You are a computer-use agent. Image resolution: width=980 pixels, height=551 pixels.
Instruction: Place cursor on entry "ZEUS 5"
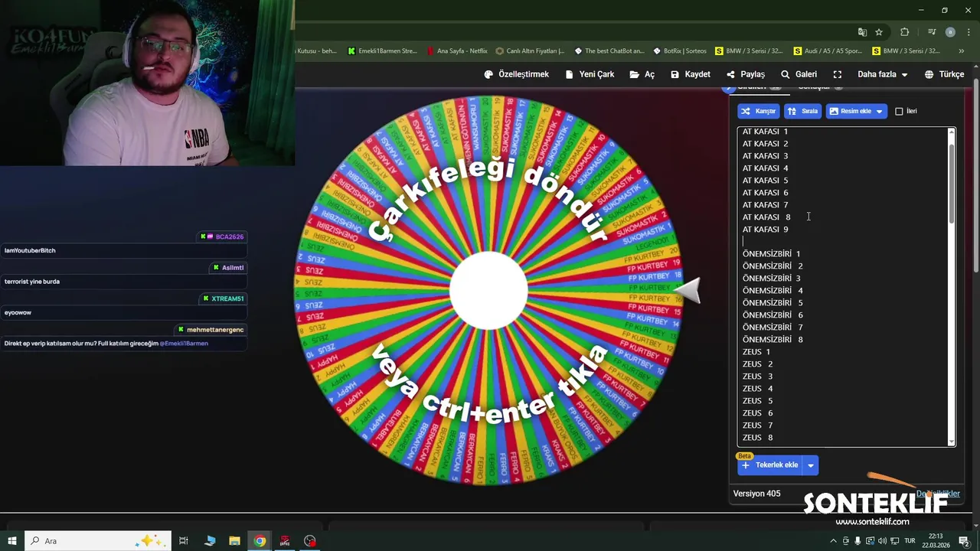(x=757, y=401)
